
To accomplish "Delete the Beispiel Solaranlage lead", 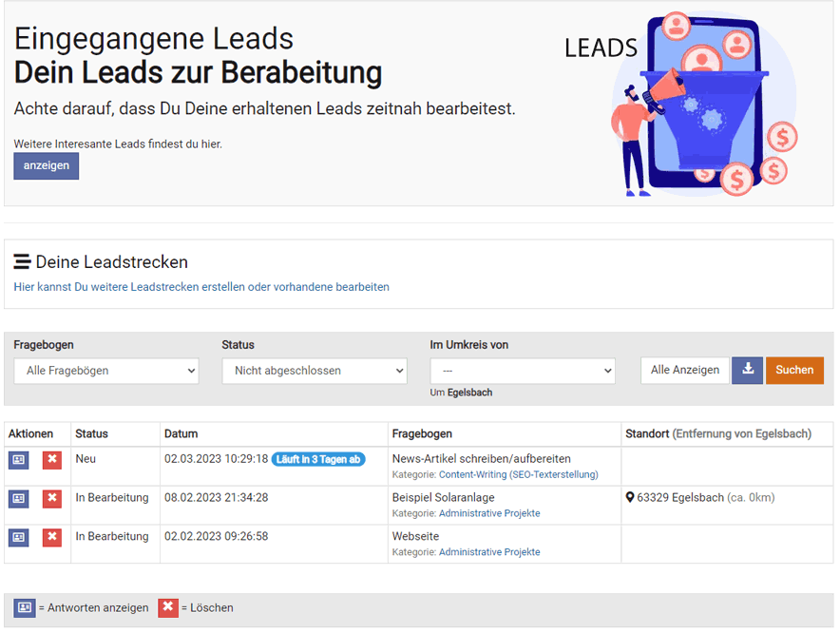I will pos(52,498).
